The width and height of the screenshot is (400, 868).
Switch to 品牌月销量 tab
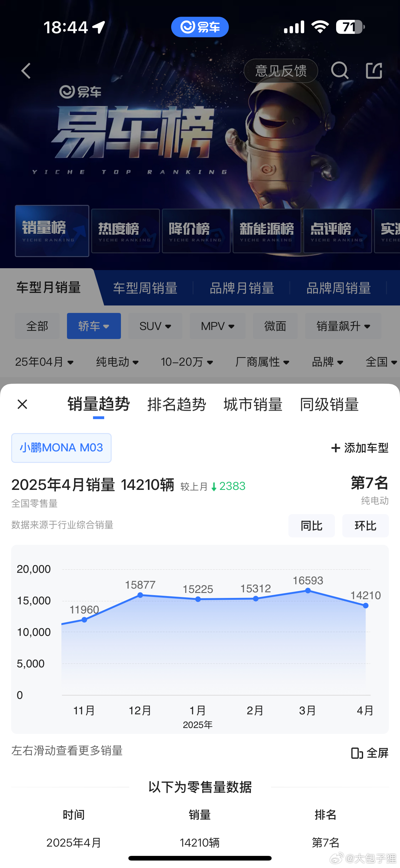(x=242, y=288)
